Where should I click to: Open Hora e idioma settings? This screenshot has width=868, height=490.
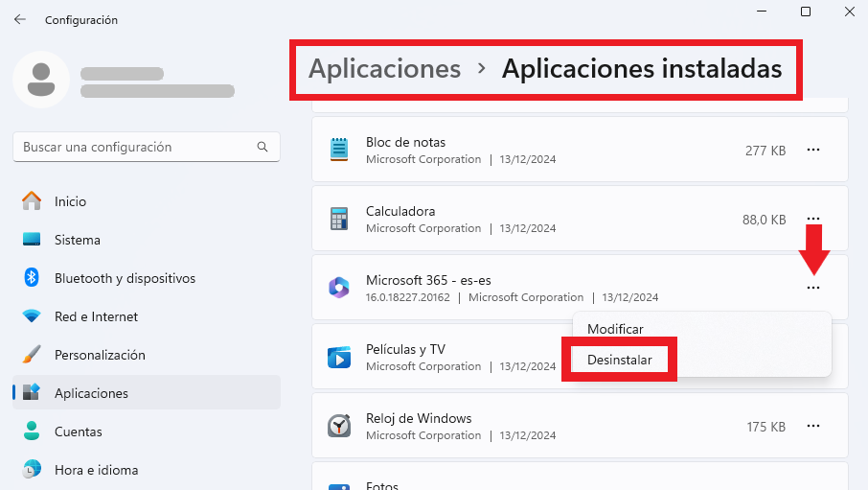[x=147, y=470]
